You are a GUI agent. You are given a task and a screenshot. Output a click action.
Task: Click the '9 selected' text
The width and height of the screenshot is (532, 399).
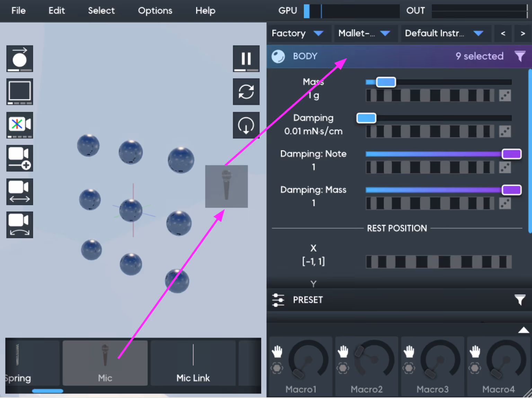(x=479, y=56)
